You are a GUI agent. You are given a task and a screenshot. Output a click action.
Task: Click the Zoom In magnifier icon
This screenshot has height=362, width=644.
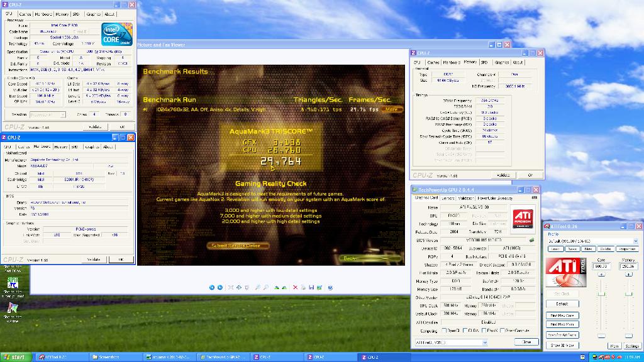pos(257,288)
